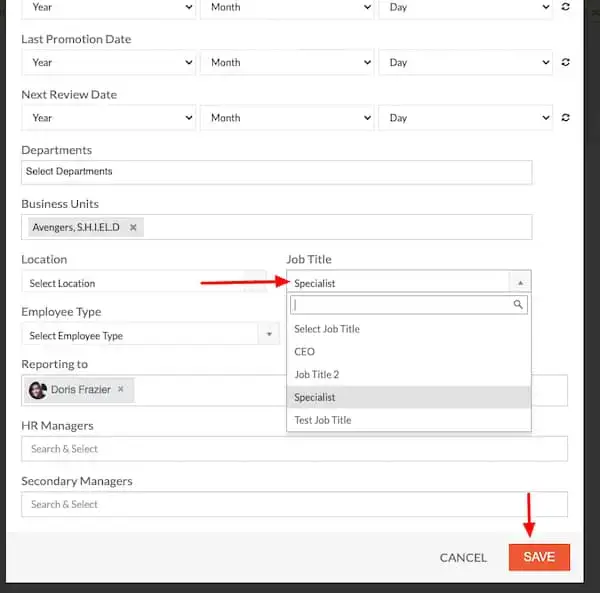
Task: Click the CANCEL button
Action: pos(463,557)
